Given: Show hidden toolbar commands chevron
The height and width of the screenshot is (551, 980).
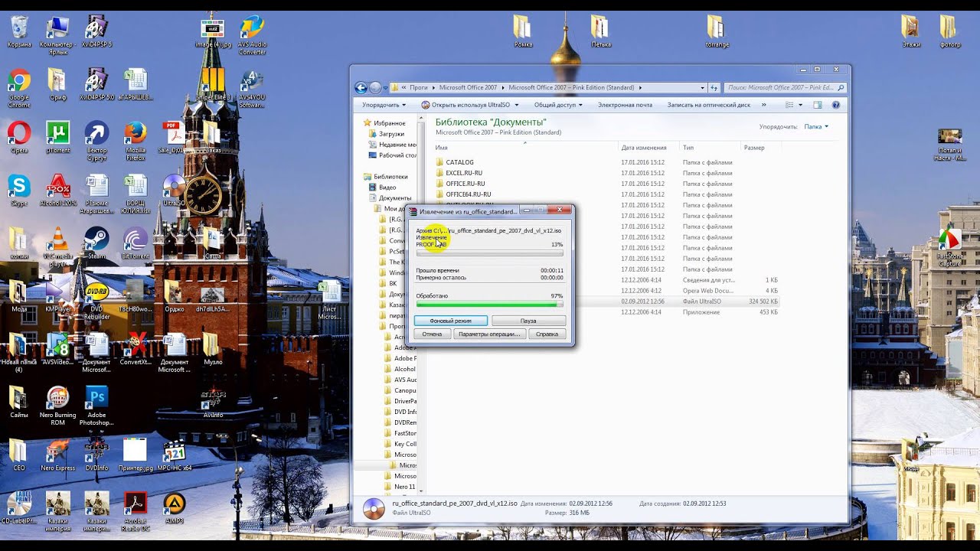Looking at the screenshot, I should click(763, 105).
